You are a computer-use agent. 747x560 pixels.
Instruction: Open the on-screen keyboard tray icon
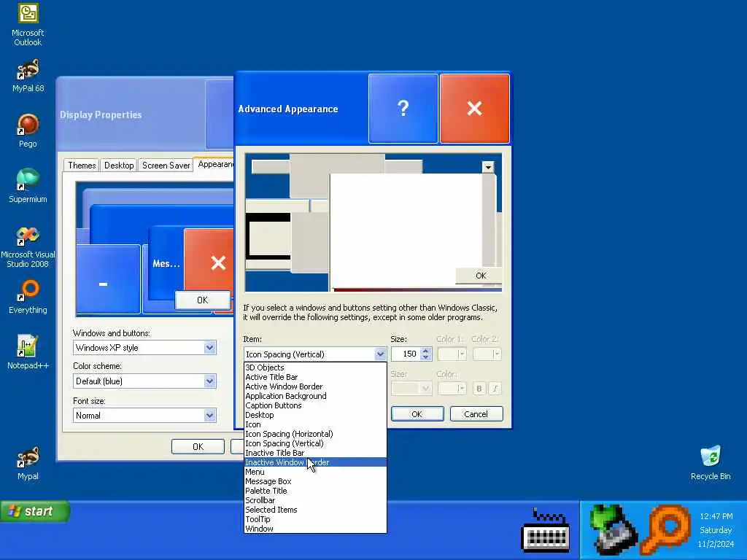(546, 531)
